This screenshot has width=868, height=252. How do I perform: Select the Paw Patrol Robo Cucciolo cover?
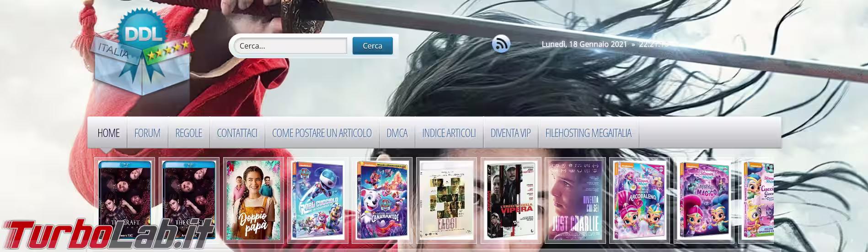click(318, 200)
